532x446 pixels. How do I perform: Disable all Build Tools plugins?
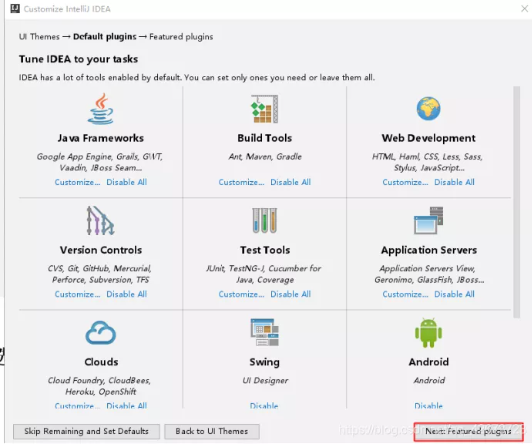point(290,182)
